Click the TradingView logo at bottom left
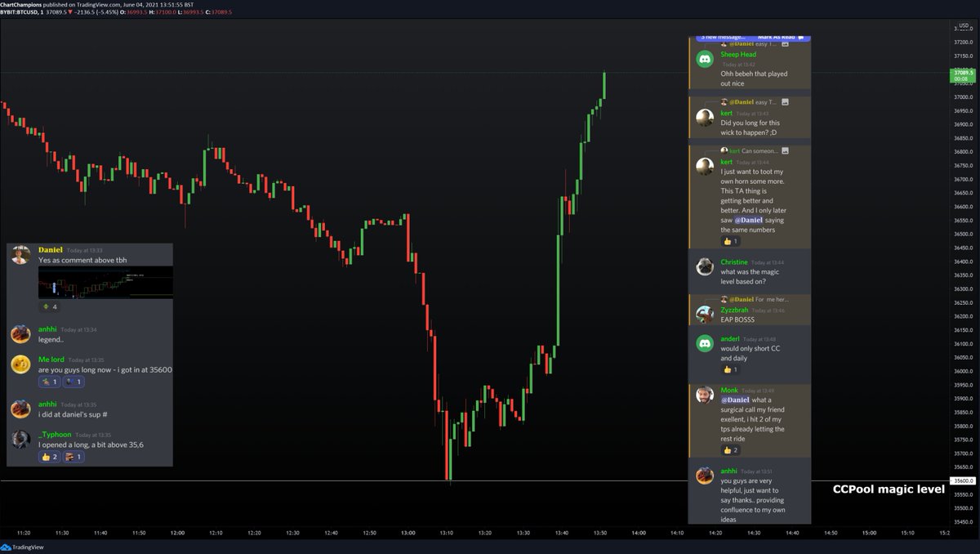This screenshot has height=554, width=980. [x=23, y=547]
